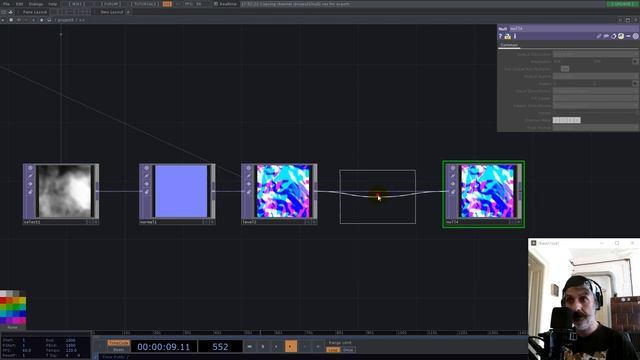Open the Dialogs menu
Viewport: 640px width, 360px height.
pyautogui.click(x=36, y=4)
